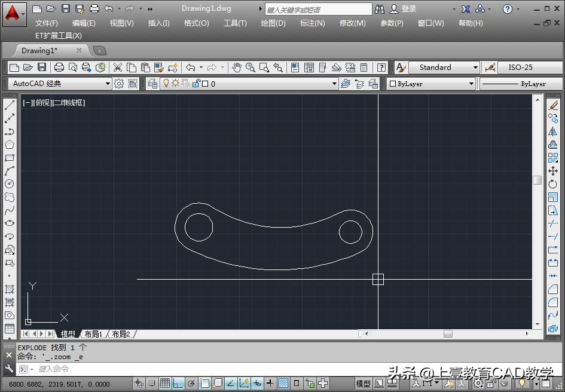
Task: Expand the ByLayer color dropdown
Action: (x=471, y=84)
